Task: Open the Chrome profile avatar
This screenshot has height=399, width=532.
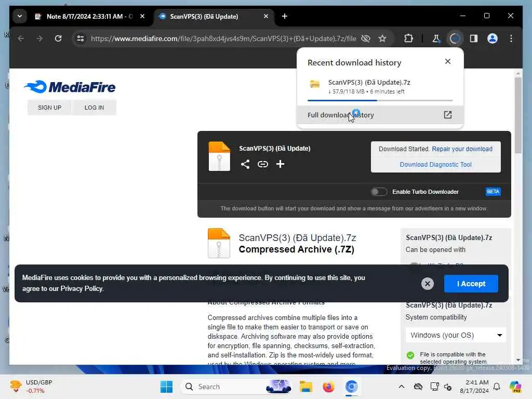Action: point(493,38)
